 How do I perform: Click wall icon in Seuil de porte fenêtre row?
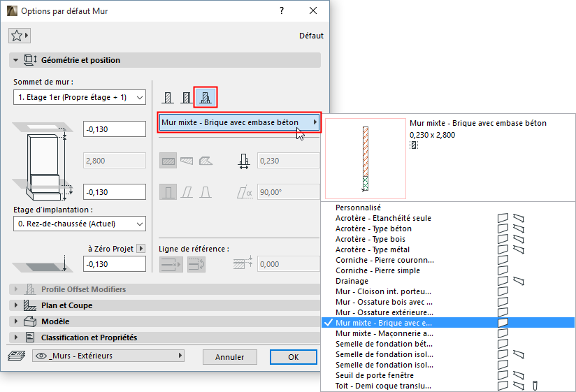pos(503,375)
